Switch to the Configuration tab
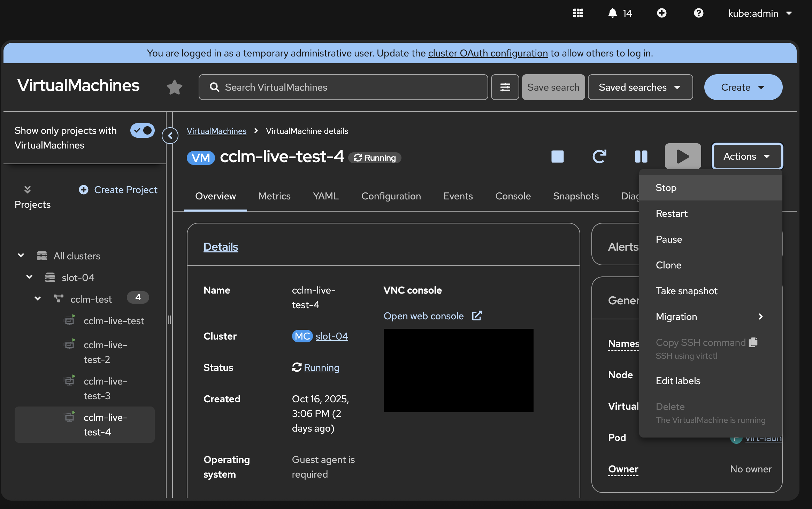The height and width of the screenshot is (509, 812). click(391, 196)
